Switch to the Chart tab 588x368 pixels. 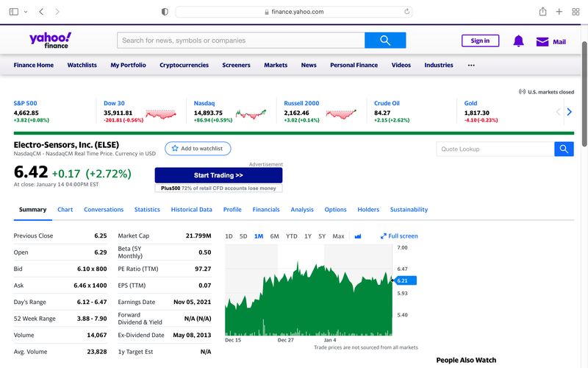(x=65, y=210)
